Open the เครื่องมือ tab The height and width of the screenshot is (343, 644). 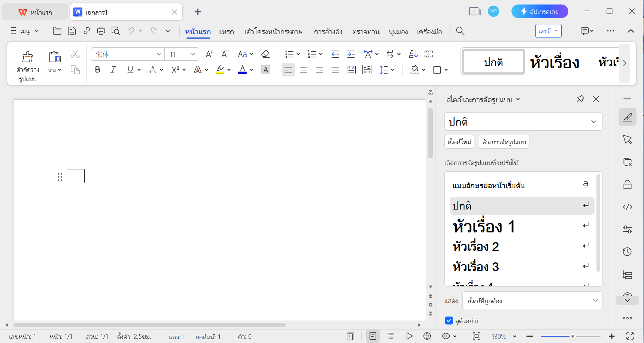pos(429,32)
